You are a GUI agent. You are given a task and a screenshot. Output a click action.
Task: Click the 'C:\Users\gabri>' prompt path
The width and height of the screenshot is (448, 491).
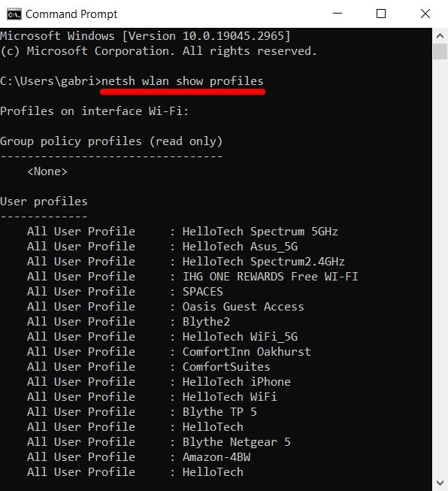coord(50,81)
